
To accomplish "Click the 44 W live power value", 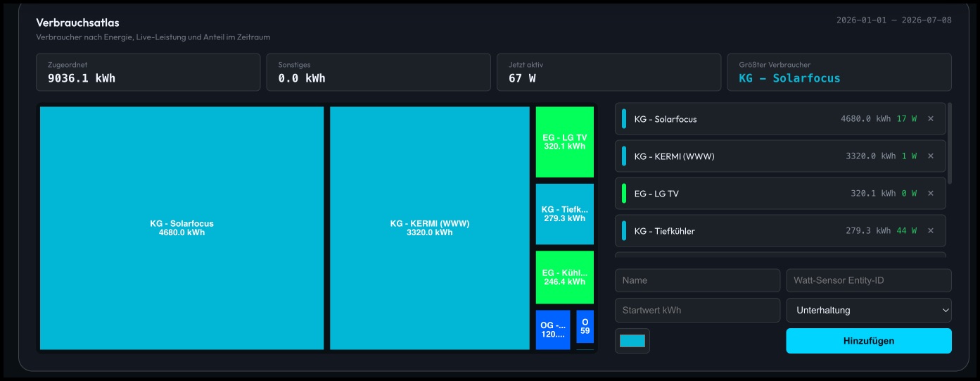I will [x=907, y=231].
